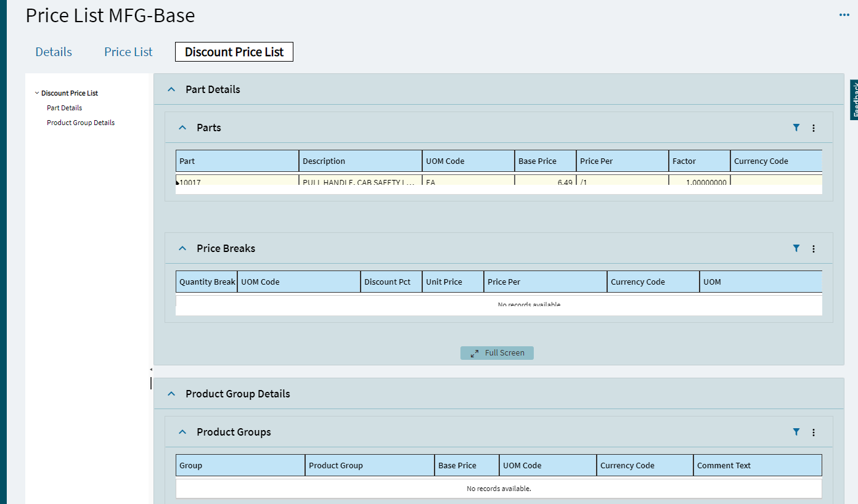This screenshot has height=504, width=858.
Task: Click the Full Screen button
Action: click(x=497, y=353)
